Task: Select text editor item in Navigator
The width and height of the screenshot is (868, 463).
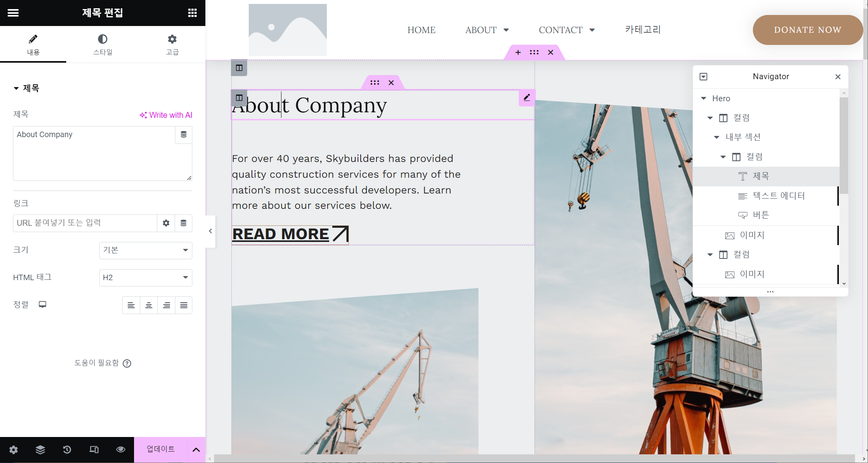Action: pos(779,196)
